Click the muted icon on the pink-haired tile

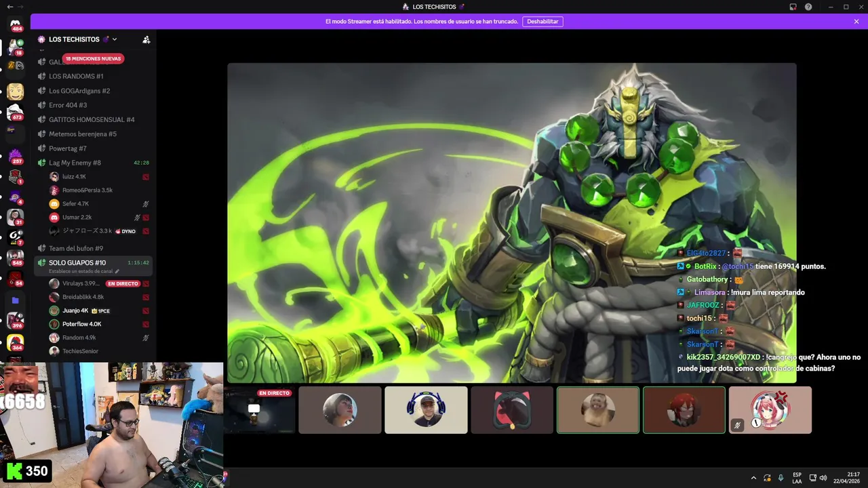click(737, 425)
